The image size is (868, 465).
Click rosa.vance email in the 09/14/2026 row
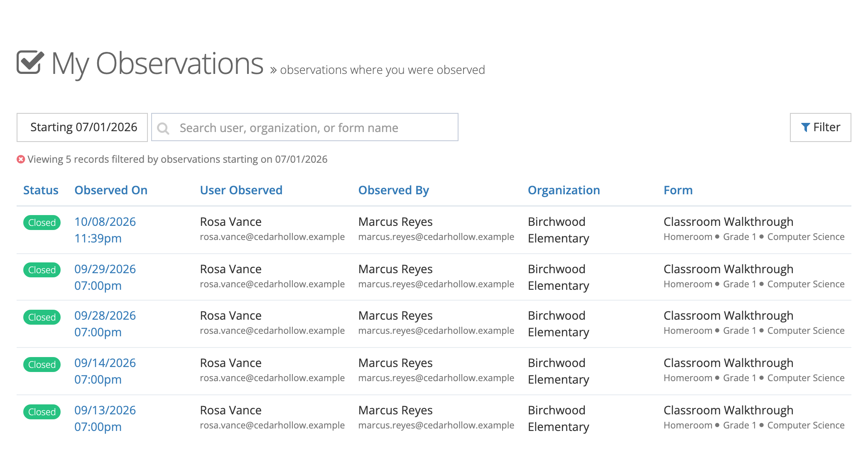pos(272,378)
